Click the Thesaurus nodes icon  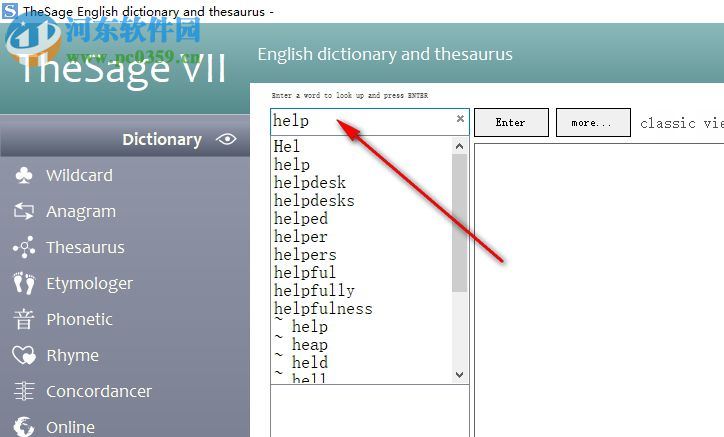click(24, 247)
